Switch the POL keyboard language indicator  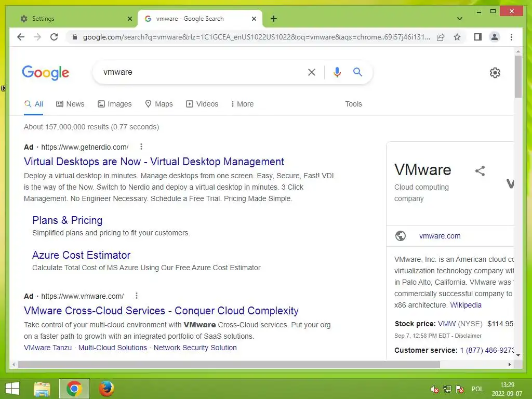(477, 389)
